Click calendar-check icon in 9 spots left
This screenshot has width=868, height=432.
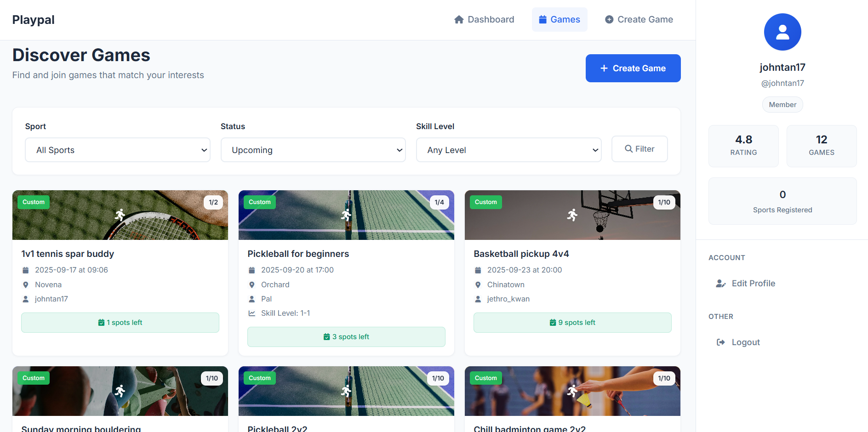point(553,323)
